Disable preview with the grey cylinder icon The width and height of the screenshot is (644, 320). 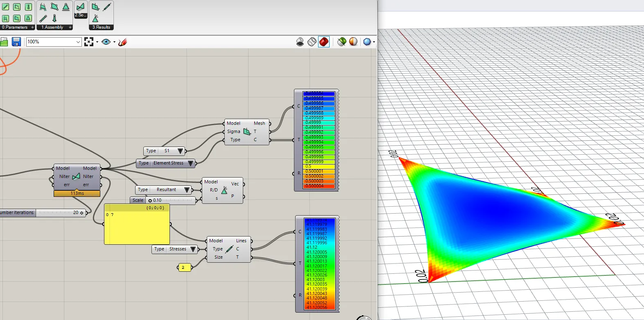tap(300, 42)
